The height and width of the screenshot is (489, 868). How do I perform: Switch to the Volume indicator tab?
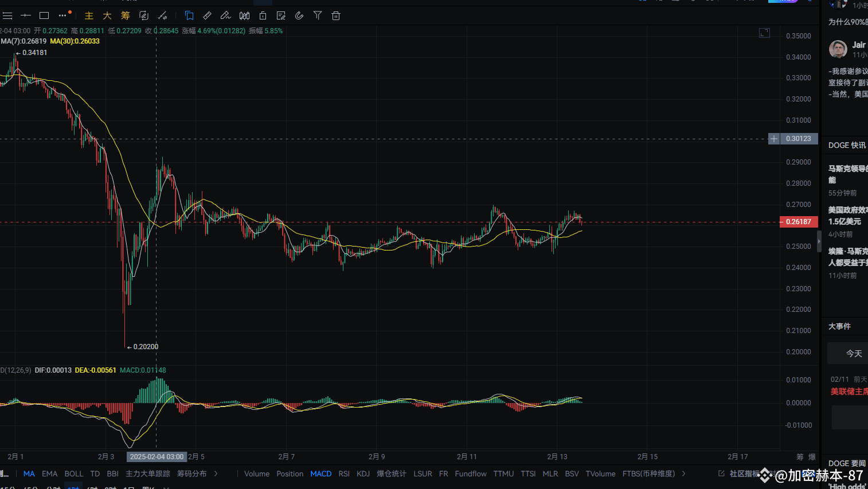[x=256, y=474]
